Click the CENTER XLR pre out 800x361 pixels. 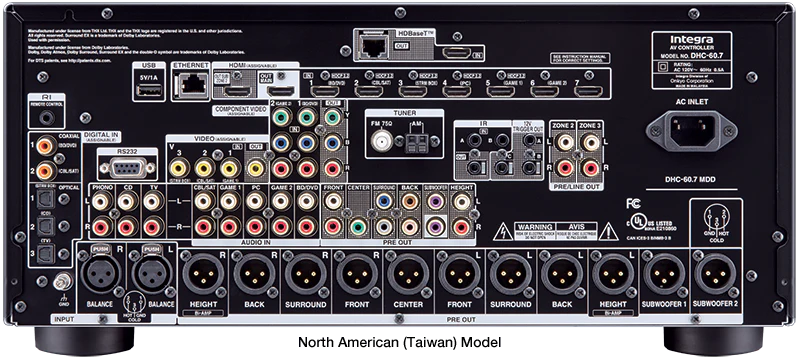408,274
